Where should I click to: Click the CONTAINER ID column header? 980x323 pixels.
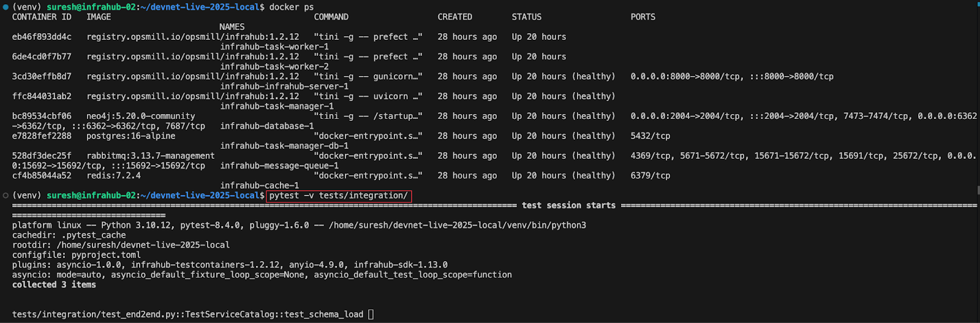(42, 17)
